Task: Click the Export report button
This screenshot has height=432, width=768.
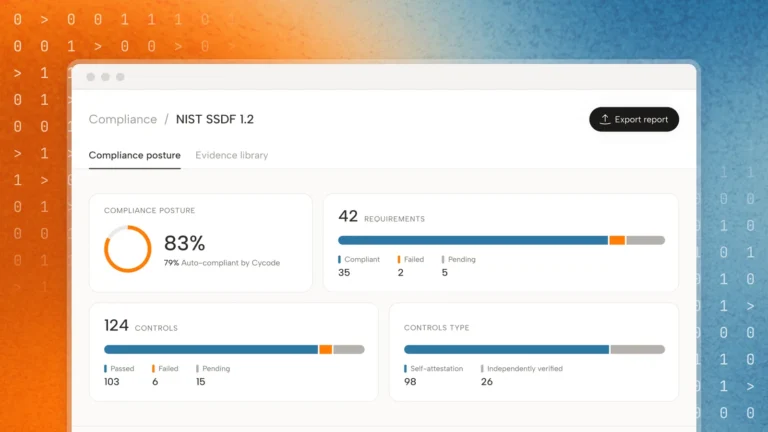Action: click(x=634, y=120)
